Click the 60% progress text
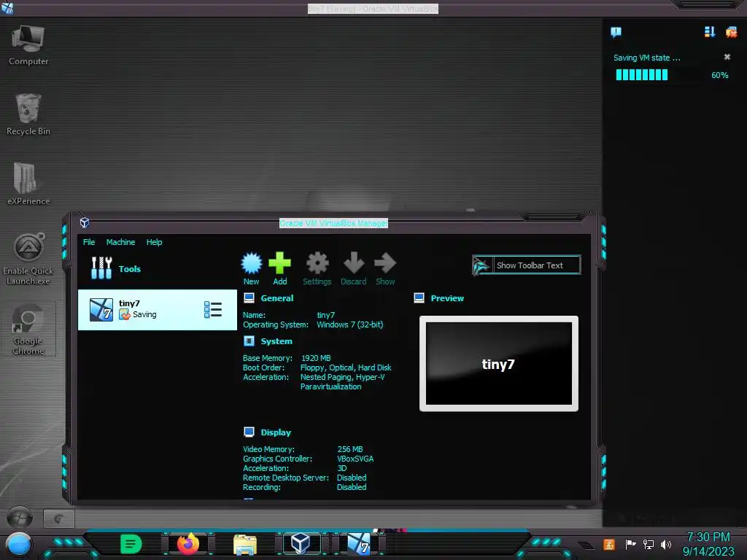This screenshot has height=560, width=747. tap(719, 75)
